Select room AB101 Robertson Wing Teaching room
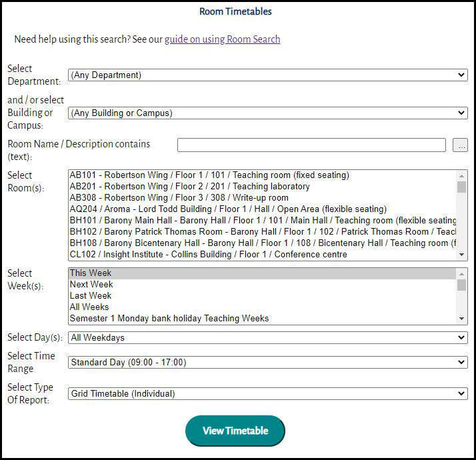 tap(209, 175)
